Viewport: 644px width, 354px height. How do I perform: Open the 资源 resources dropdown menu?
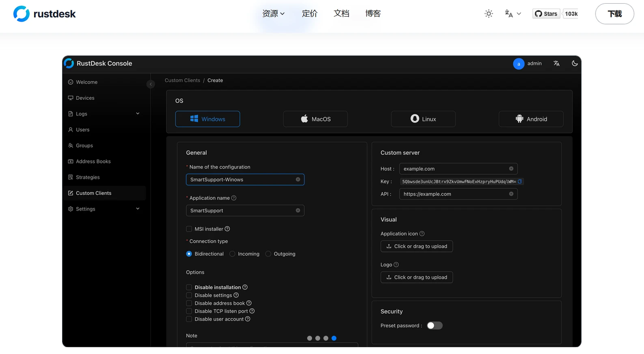(x=273, y=13)
